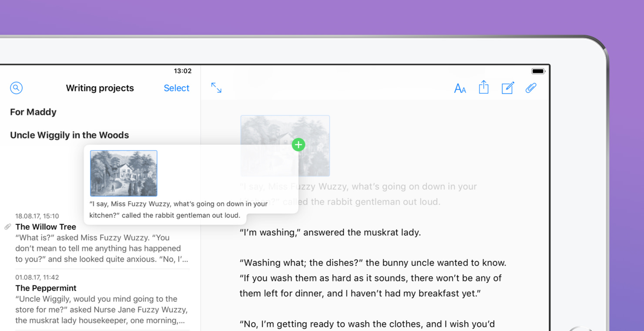Click line "them left for dinner" in editor
Viewport: 644px width, 331px height.
tap(360, 293)
